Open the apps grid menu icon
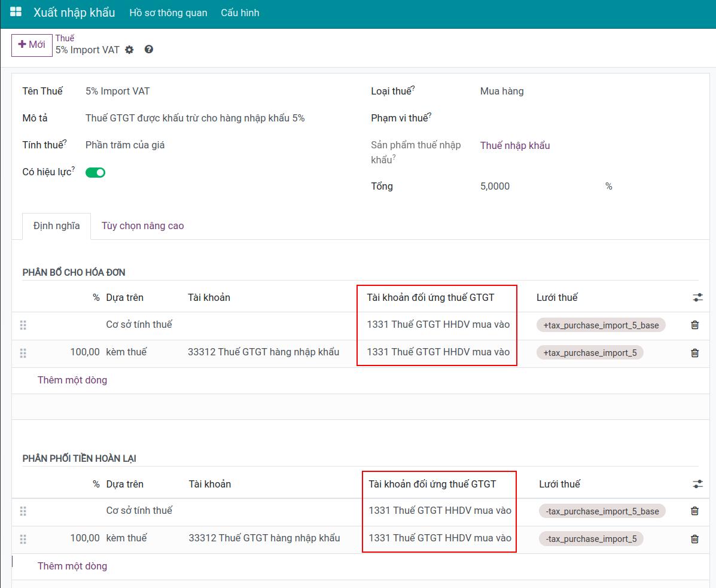The image size is (716, 588). pos(16,12)
